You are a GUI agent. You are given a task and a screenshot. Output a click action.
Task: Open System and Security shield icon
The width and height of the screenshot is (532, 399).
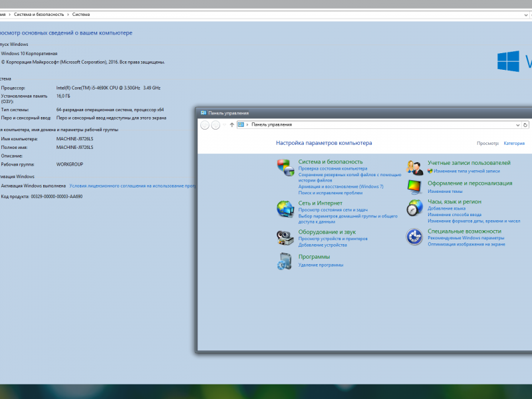(285, 168)
